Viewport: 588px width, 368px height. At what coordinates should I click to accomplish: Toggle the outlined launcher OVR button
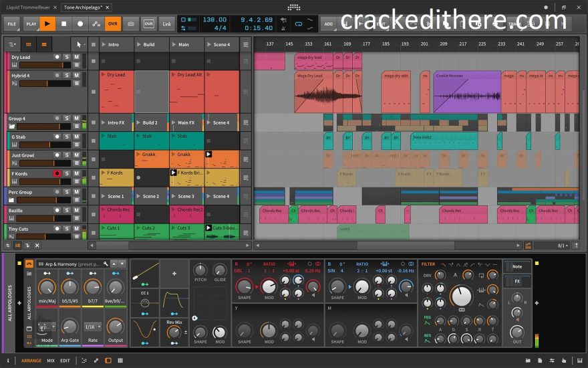(149, 23)
